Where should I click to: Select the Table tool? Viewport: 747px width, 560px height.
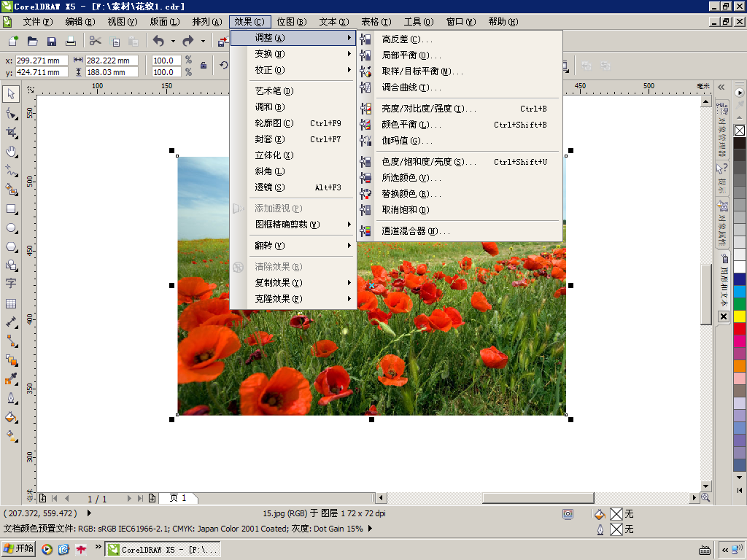(11, 303)
